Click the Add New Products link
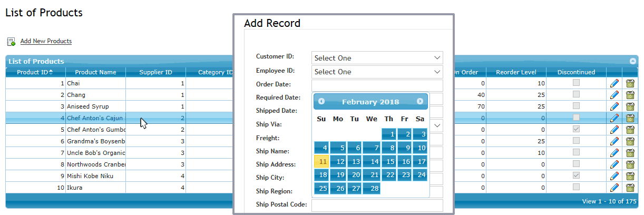 (x=46, y=41)
